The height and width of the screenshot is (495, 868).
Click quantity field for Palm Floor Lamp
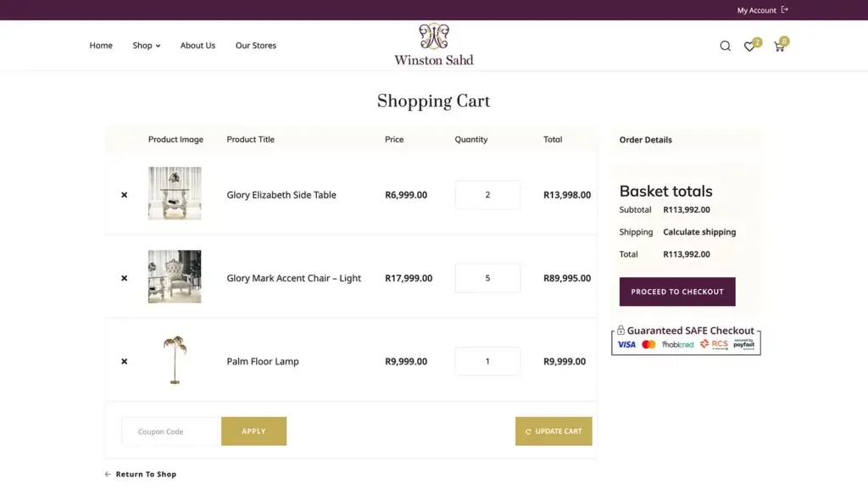pyautogui.click(x=487, y=361)
